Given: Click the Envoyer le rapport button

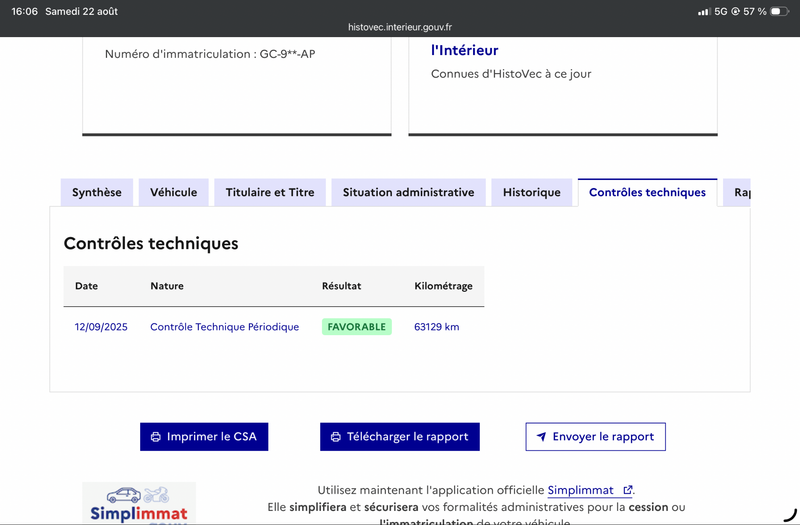Looking at the screenshot, I should pos(595,437).
